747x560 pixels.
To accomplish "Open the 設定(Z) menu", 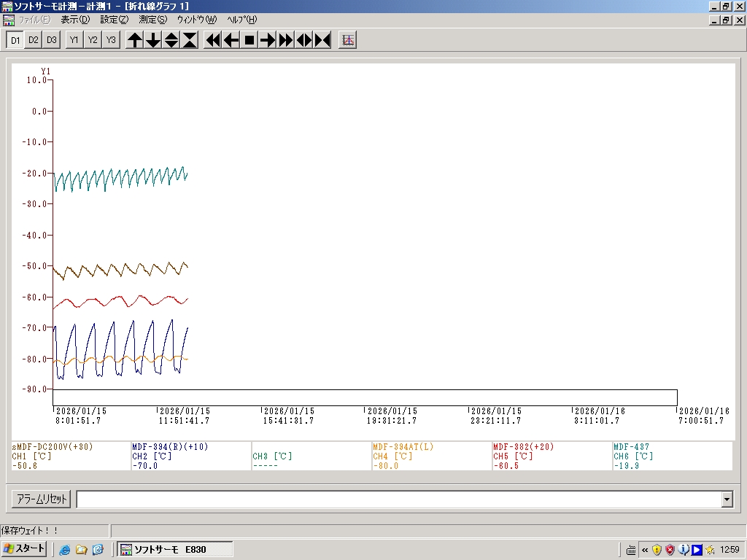I will pos(114,20).
